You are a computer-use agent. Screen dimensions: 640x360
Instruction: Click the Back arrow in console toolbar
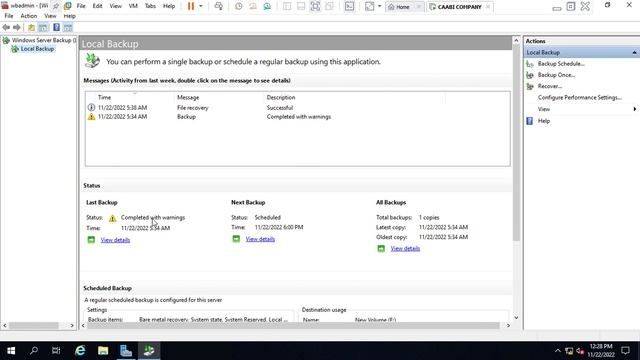6,27
